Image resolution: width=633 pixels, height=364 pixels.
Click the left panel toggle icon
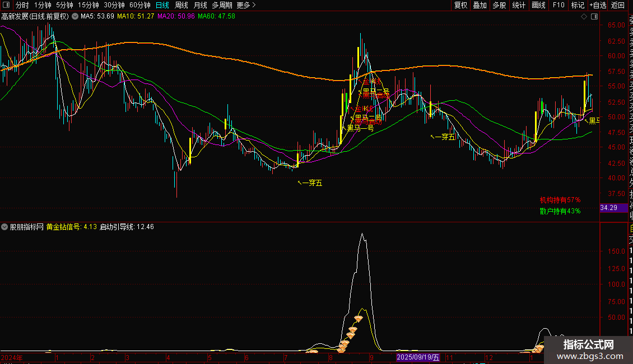tap(7, 5)
